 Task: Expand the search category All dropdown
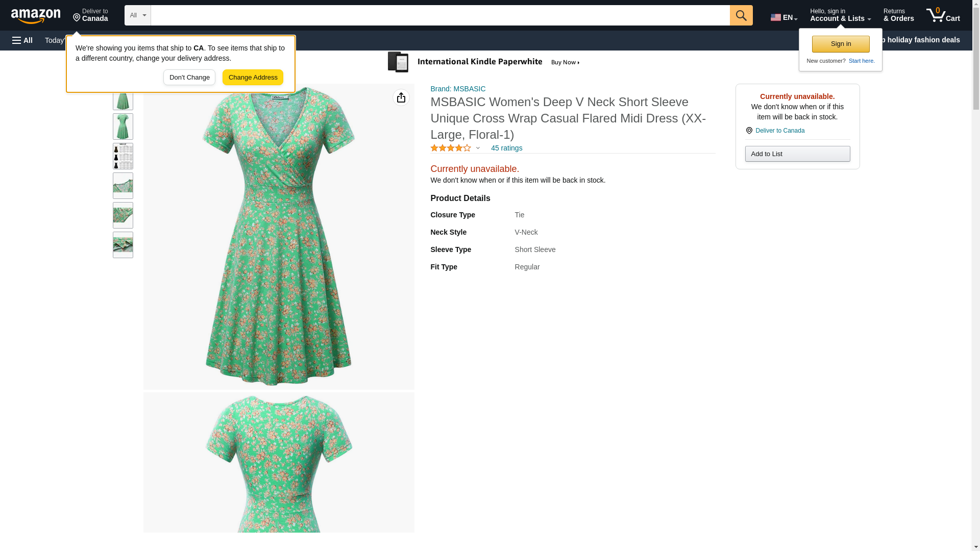pyautogui.click(x=137, y=15)
